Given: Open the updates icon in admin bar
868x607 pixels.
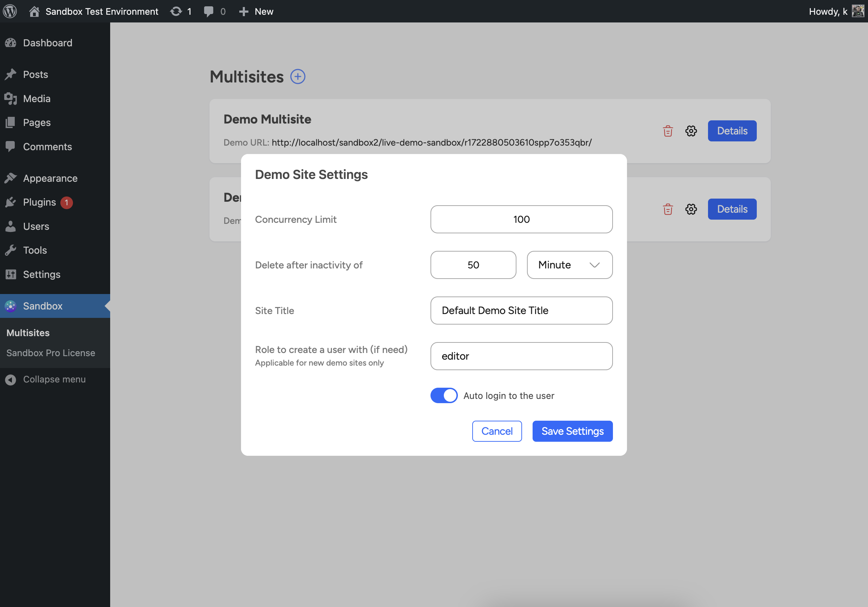Looking at the screenshot, I should tap(176, 11).
